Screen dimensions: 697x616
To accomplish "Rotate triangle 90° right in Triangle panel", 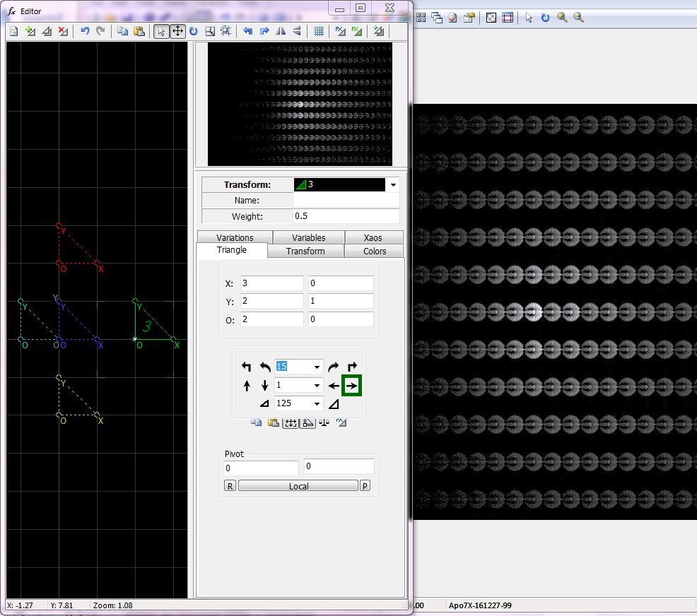I will tap(352, 367).
